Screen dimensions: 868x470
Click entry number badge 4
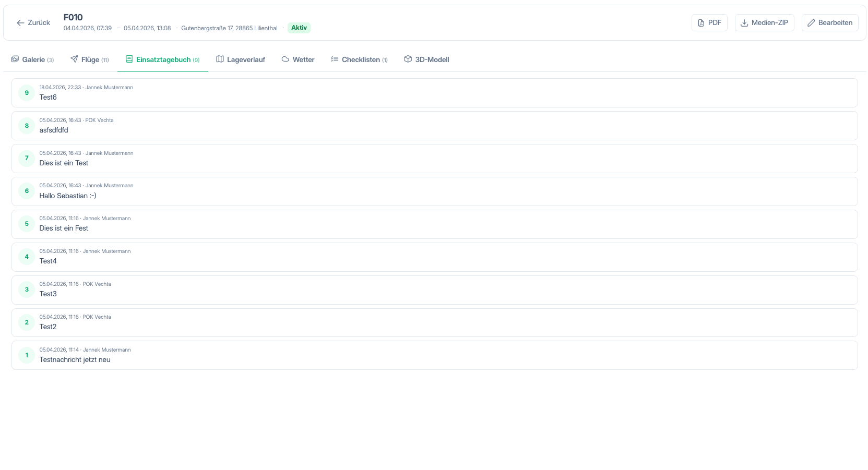tap(27, 257)
